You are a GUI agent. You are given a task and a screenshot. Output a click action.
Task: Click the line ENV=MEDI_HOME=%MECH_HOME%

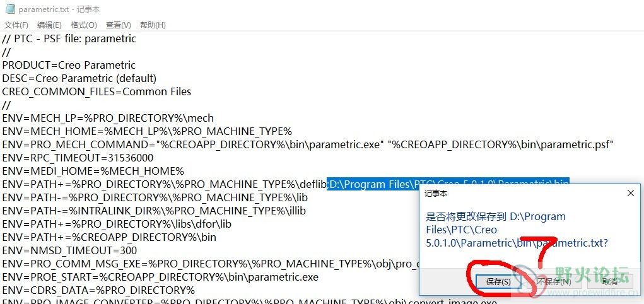pyautogui.click(x=93, y=171)
